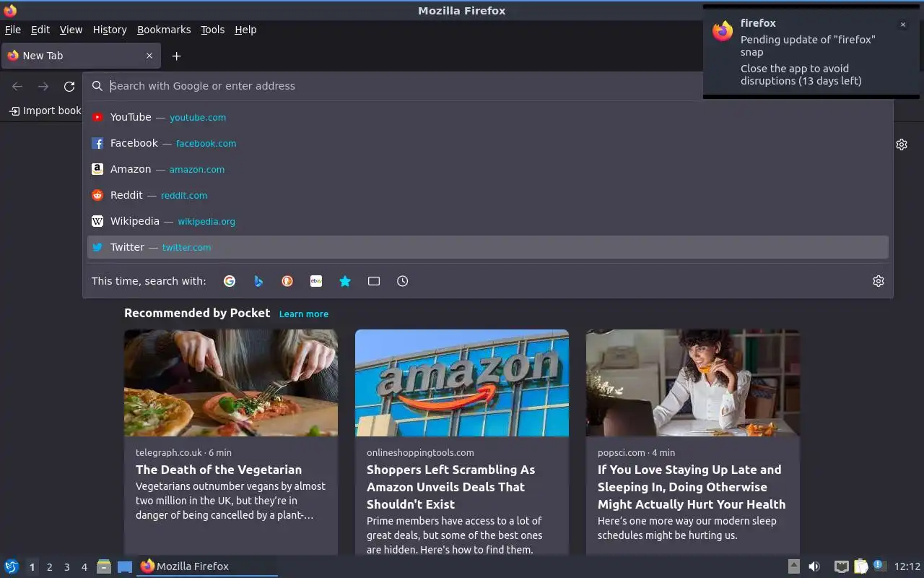This screenshot has width=924, height=578.
Task: Click Mozilla Firefox taskbar entry
Action: 207,566
